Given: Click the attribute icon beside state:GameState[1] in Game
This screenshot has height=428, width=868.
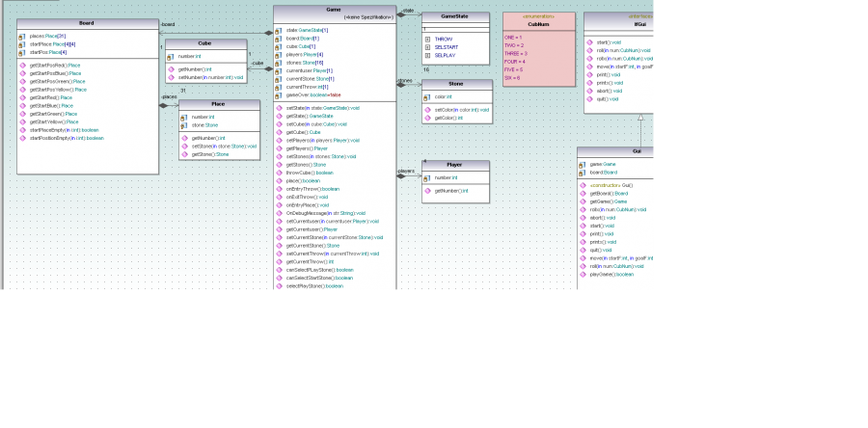Looking at the screenshot, I should tap(279, 31).
